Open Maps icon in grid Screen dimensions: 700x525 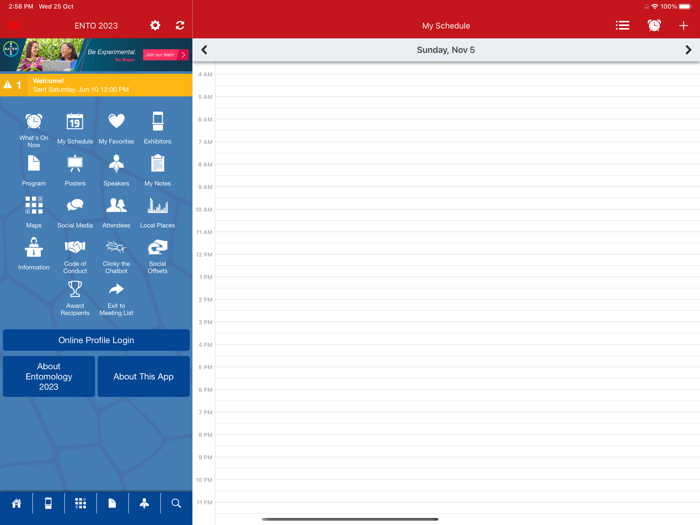pos(33,212)
